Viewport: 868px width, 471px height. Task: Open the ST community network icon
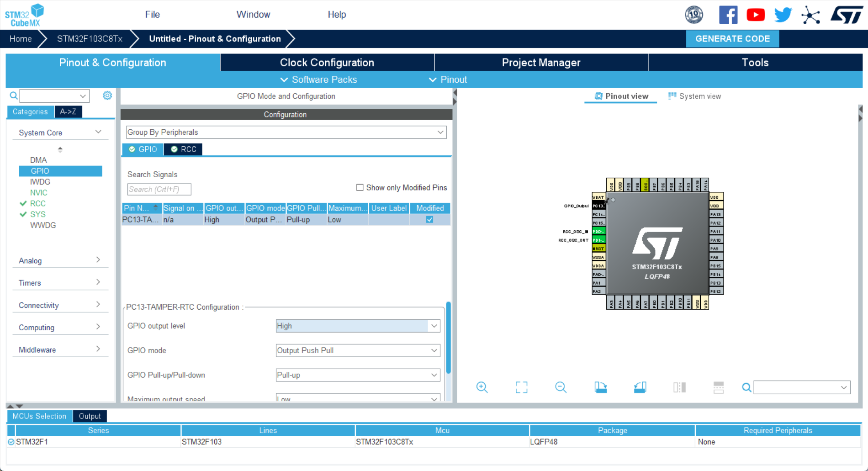point(811,15)
